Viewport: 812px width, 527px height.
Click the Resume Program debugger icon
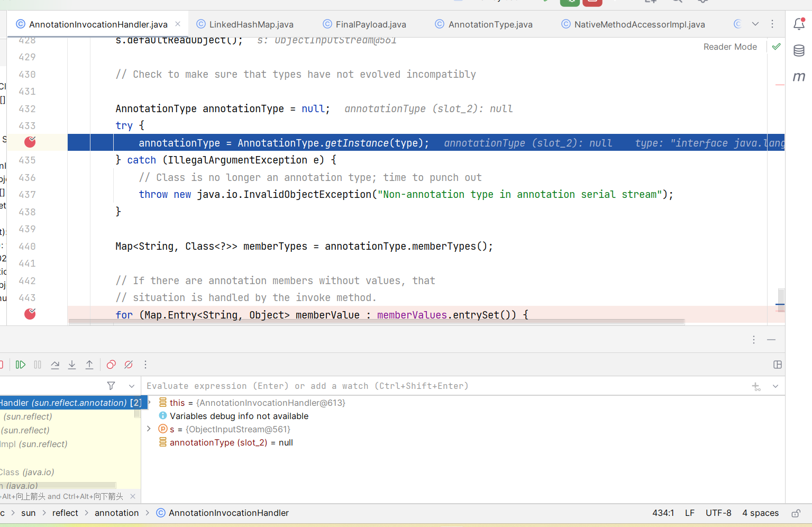(x=21, y=365)
